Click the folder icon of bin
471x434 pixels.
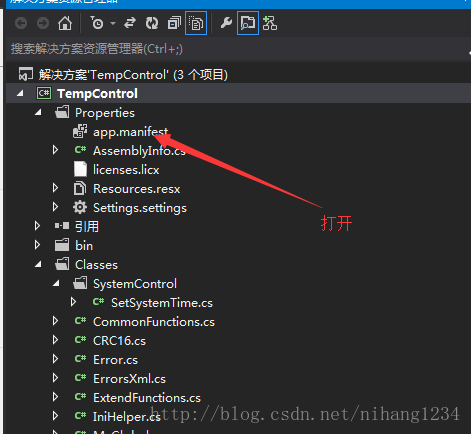point(62,245)
